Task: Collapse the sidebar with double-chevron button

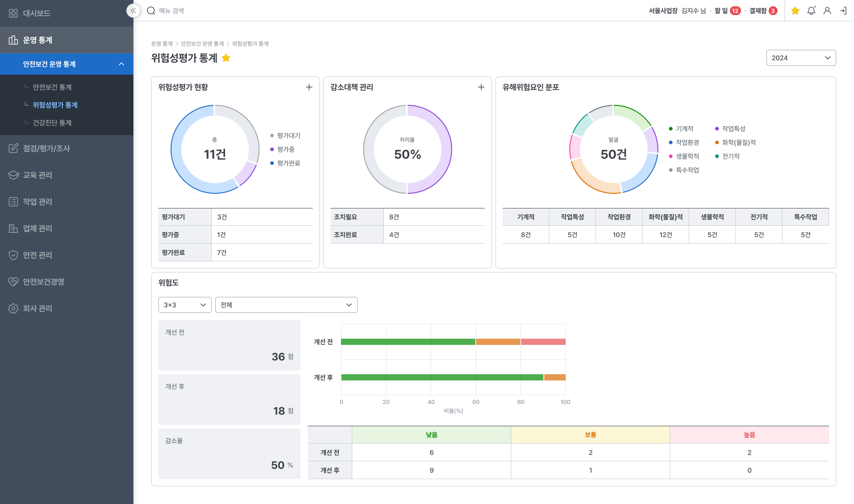Action: coord(133,11)
